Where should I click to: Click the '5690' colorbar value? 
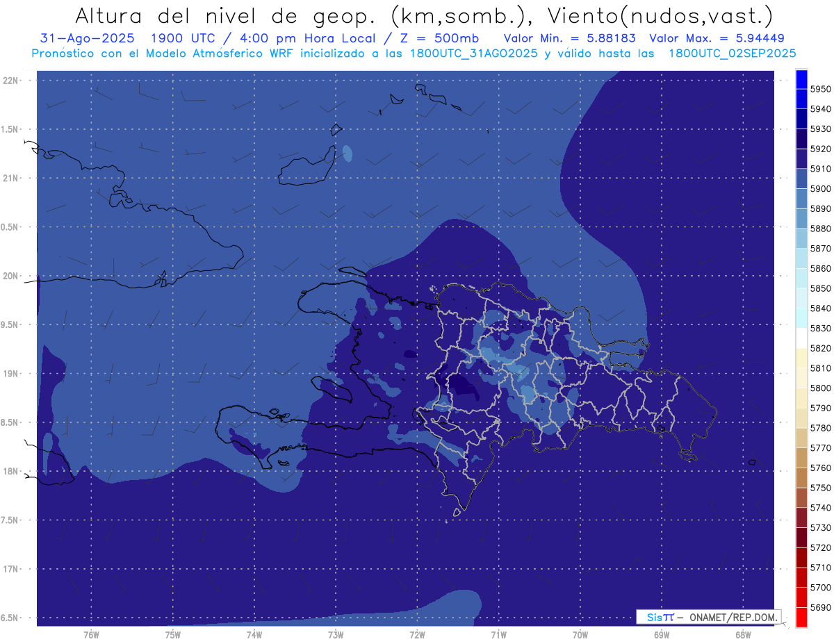pos(821,607)
